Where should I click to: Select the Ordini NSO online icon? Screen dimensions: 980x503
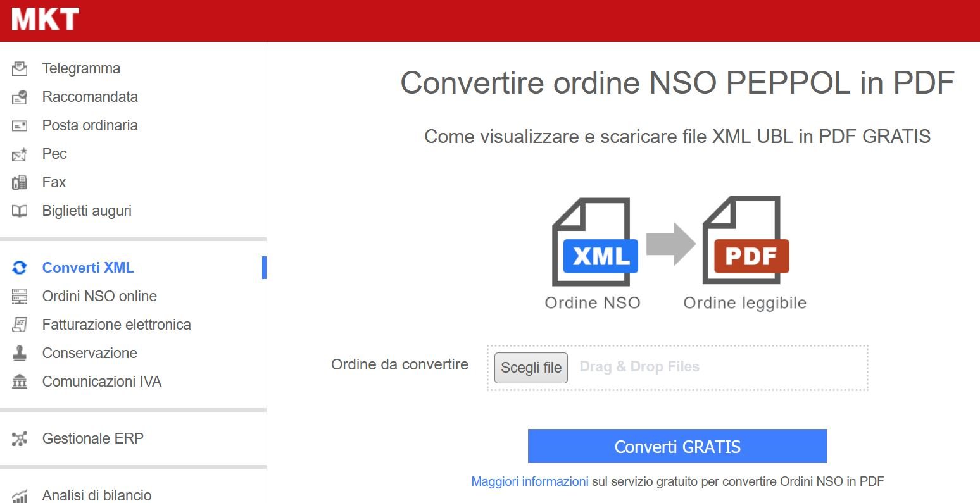[19, 295]
